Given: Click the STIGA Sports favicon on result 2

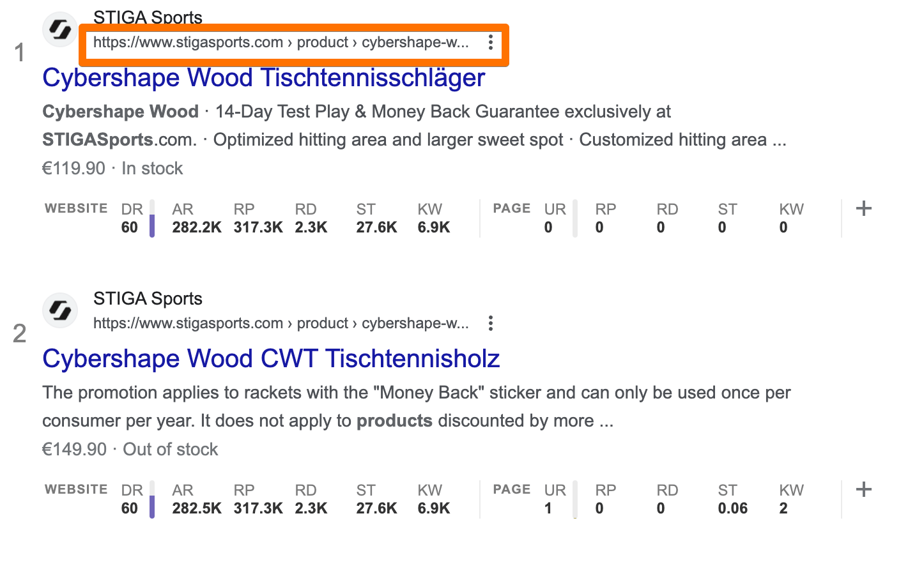Looking at the screenshot, I should 59,310.
